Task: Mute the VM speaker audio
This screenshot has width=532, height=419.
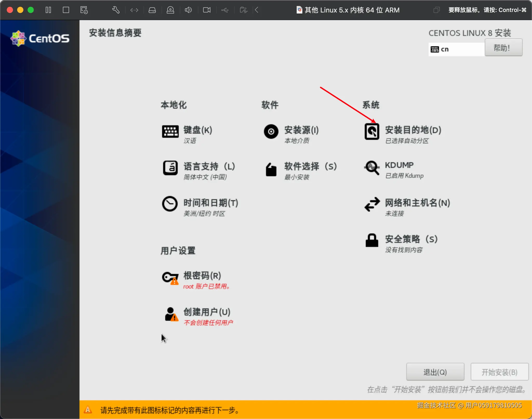Action: click(188, 10)
